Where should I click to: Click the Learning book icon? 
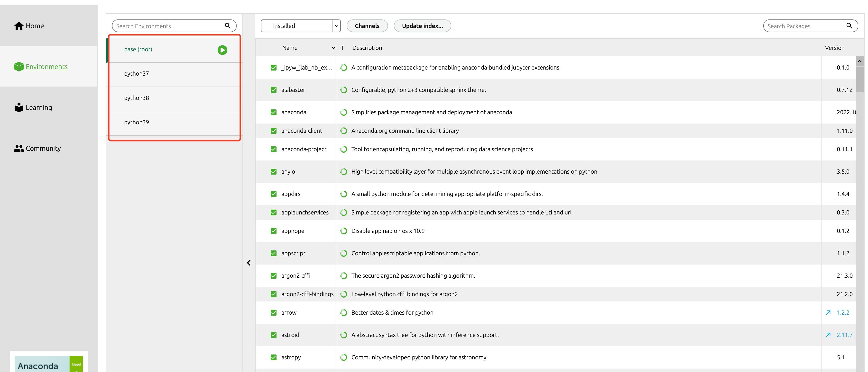pos(19,107)
